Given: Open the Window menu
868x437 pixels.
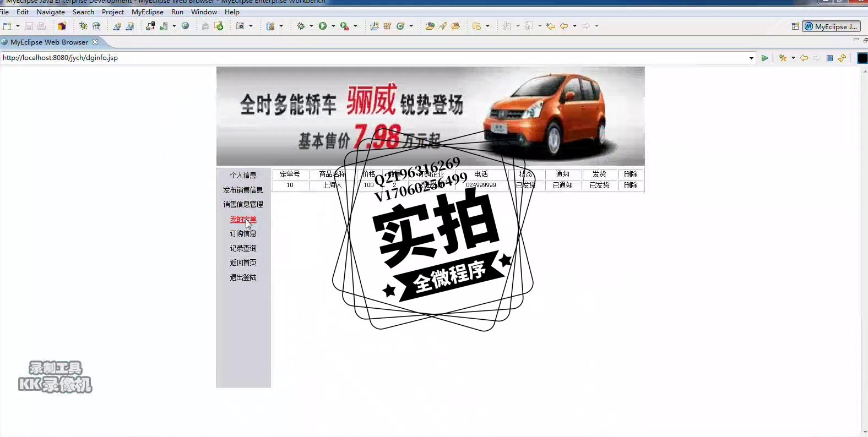Looking at the screenshot, I should (x=204, y=12).
